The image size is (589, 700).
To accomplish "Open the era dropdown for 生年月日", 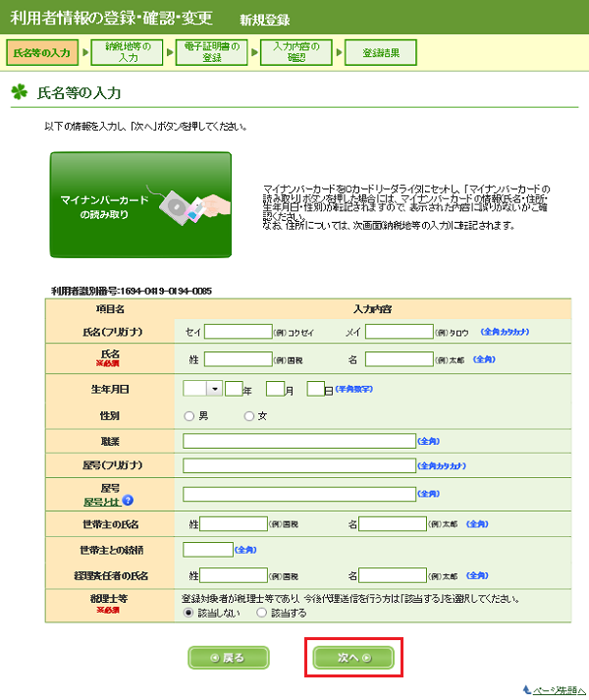I will tap(203, 389).
